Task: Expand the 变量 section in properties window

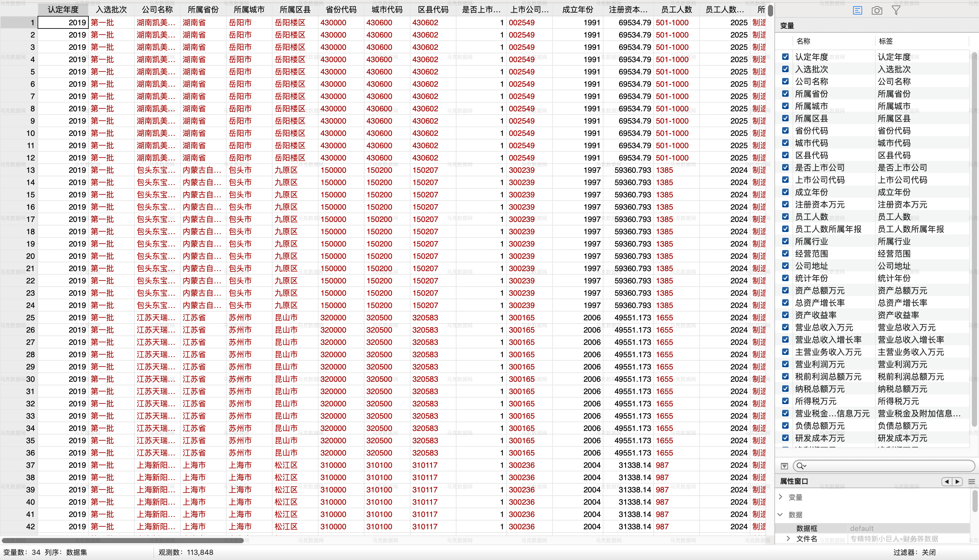Action: pyautogui.click(x=781, y=497)
